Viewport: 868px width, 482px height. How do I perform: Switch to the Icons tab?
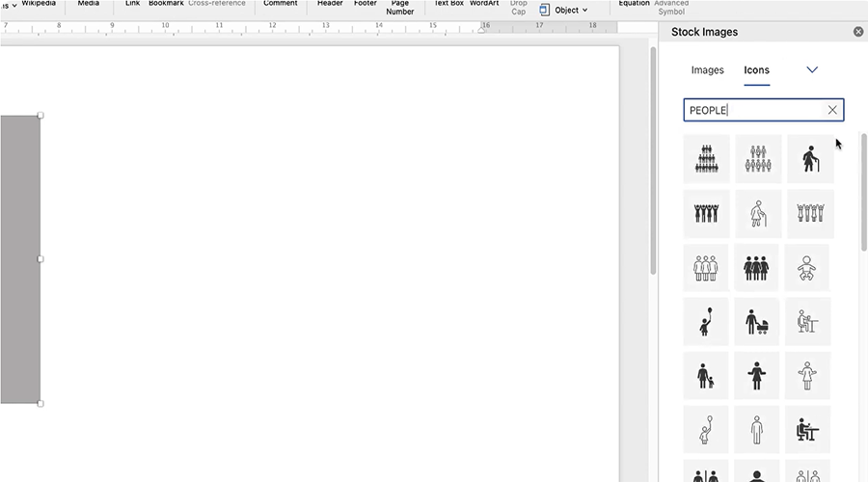(x=756, y=70)
